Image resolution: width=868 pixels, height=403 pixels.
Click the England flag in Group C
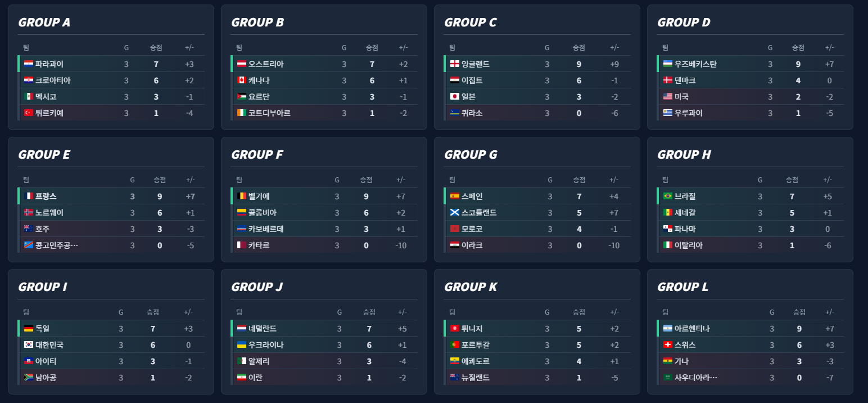(x=455, y=64)
